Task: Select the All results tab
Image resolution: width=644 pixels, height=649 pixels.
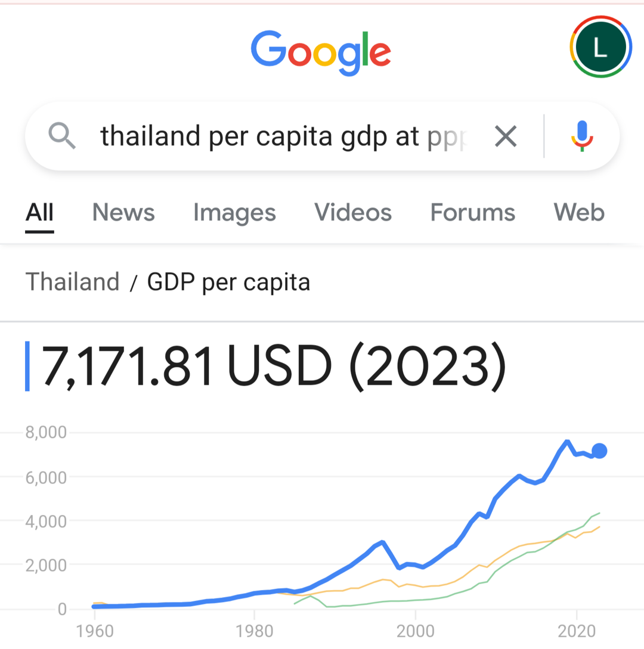Action: [x=39, y=213]
